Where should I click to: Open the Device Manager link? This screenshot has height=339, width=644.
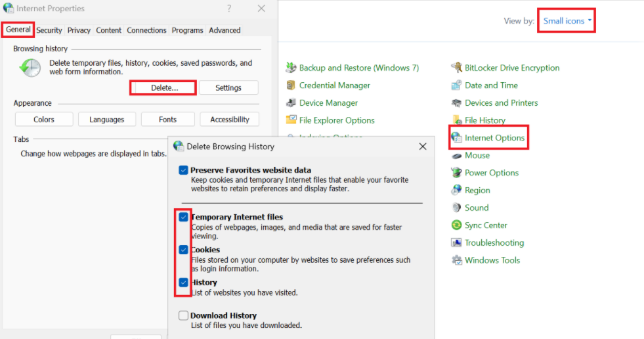click(328, 102)
